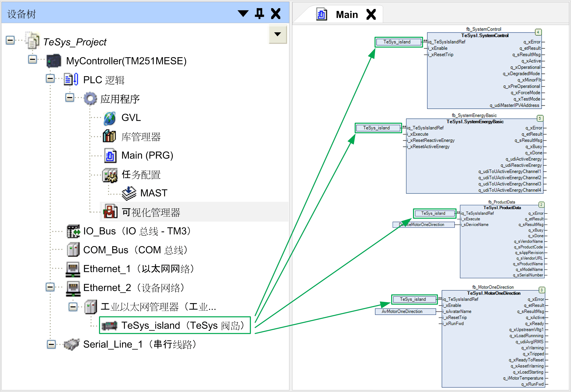
Task: Open the device tree panel dropdown arrow
Action: click(x=243, y=13)
